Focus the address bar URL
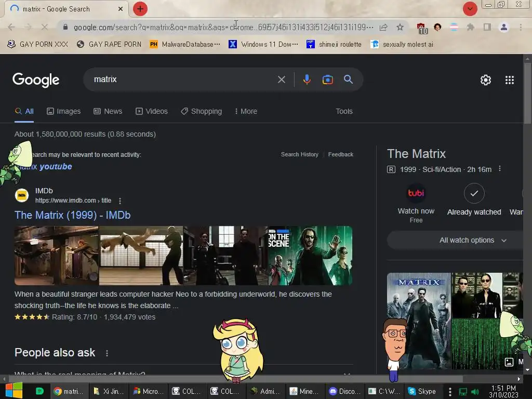This screenshot has width=532, height=399. click(x=223, y=27)
